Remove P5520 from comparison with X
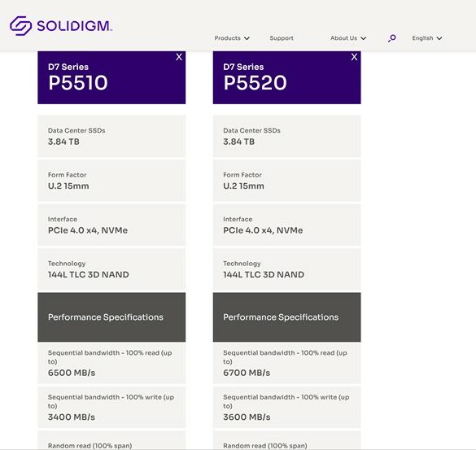This screenshot has height=450, width=476. pos(354,57)
